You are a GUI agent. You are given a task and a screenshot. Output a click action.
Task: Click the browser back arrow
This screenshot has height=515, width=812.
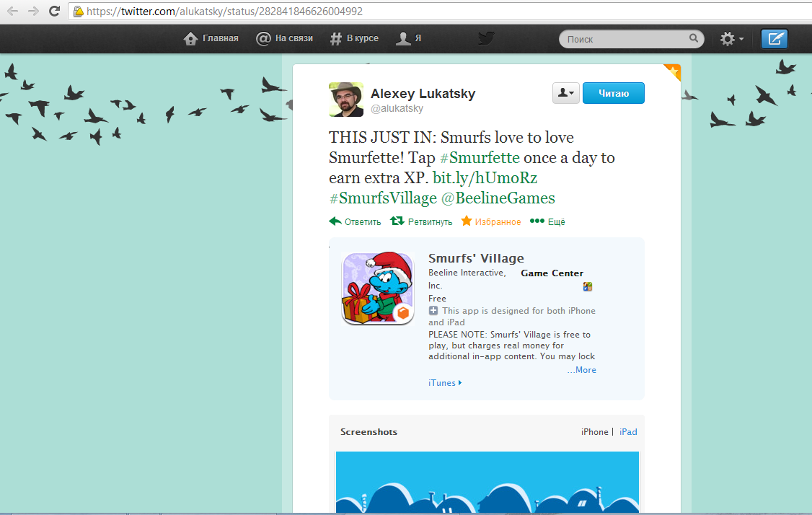coord(12,11)
